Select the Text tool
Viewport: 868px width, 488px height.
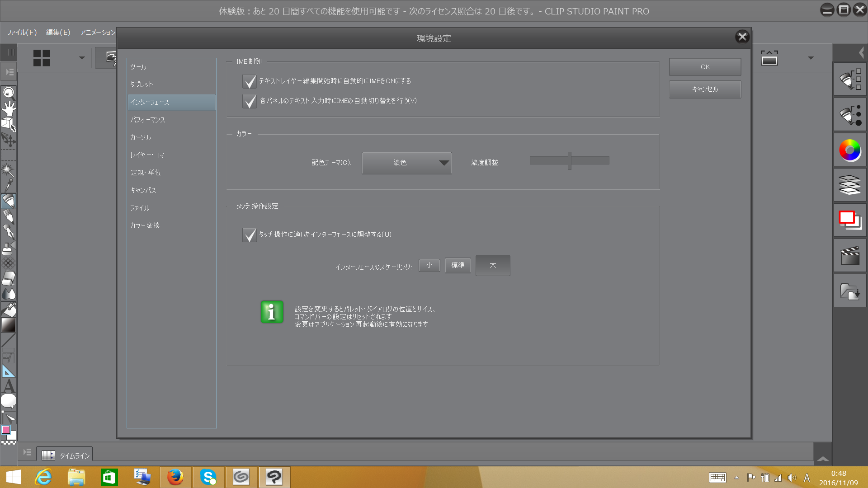coord(9,386)
